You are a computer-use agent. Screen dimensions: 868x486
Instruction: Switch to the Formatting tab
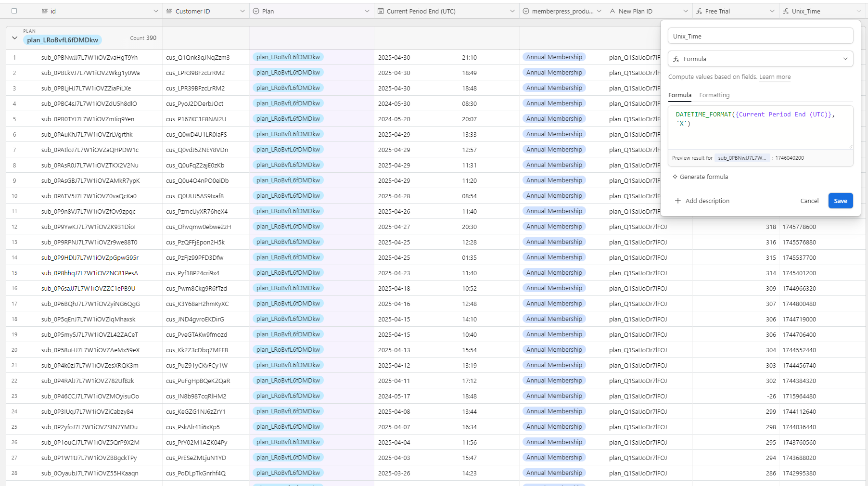[x=714, y=95]
